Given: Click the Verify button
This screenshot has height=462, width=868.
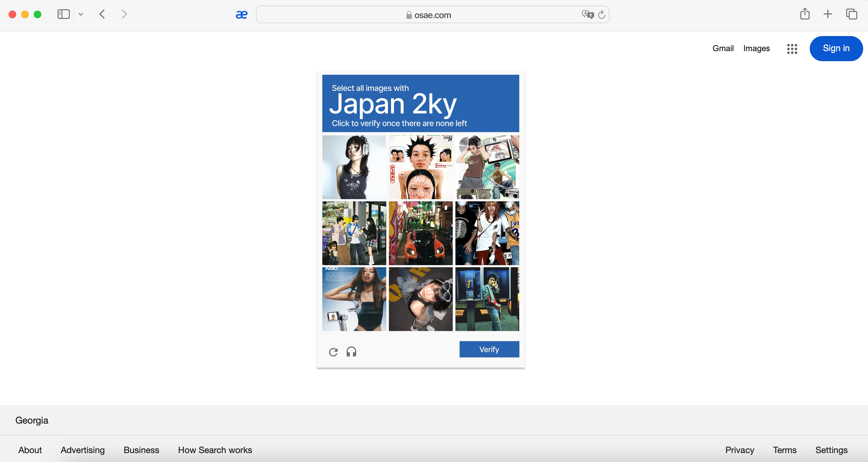Looking at the screenshot, I should point(489,349).
